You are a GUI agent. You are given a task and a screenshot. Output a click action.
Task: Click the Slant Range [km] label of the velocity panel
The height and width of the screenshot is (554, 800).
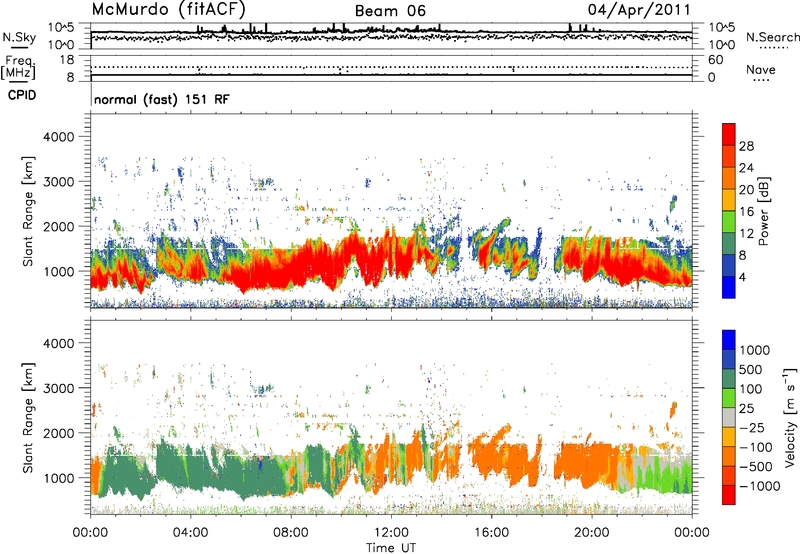28,417
